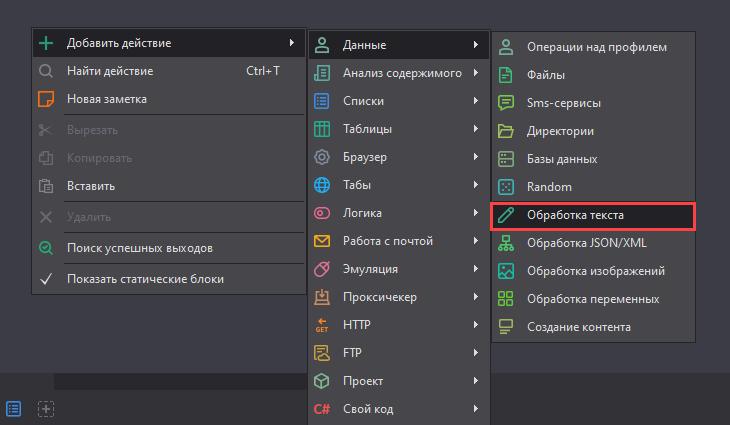The height and width of the screenshot is (425, 730).
Task: Click the pencil icon for Обработка текста
Action: click(507, 215)
